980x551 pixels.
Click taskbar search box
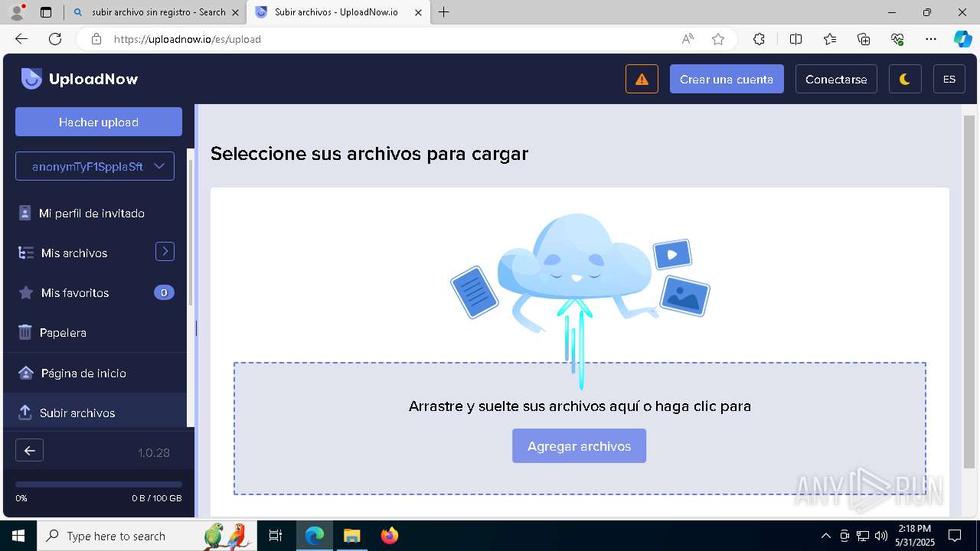[x=147, y=536]
